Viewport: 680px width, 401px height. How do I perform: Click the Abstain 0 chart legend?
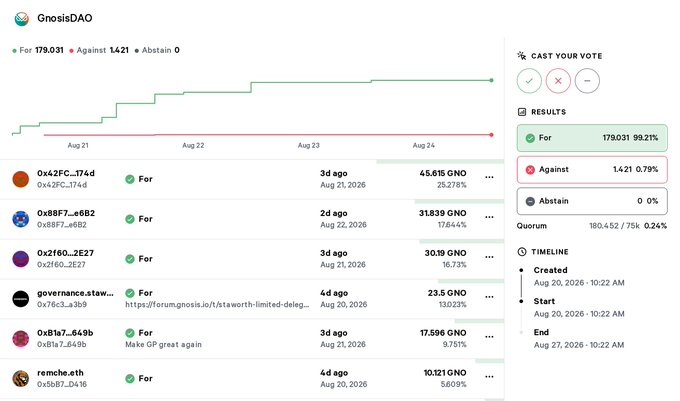157,50
